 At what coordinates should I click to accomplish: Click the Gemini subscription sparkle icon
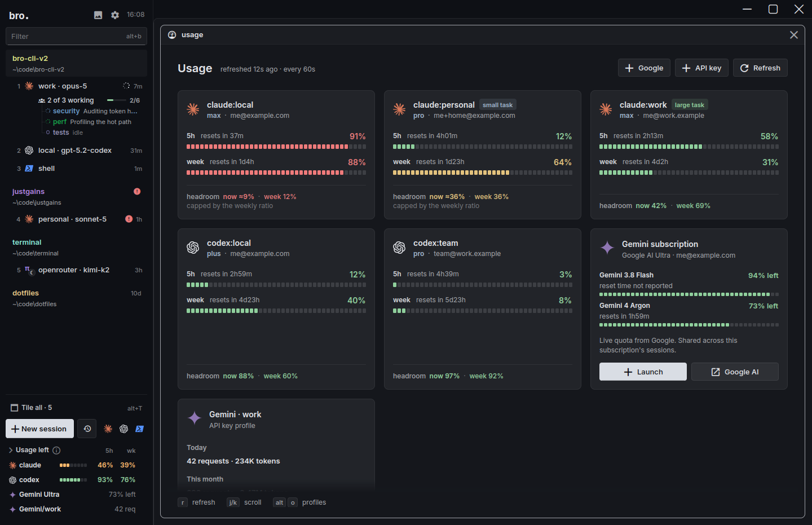tap(607, 248)
